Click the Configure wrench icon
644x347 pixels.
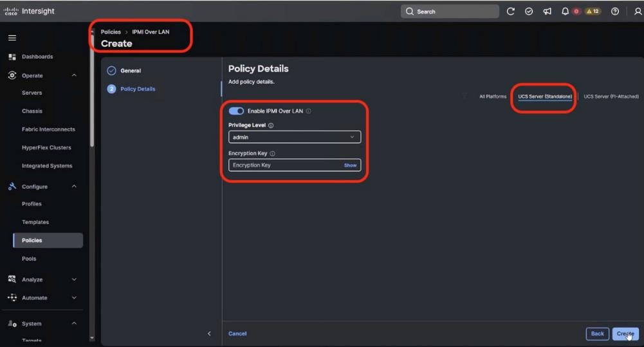pos(12,186)
